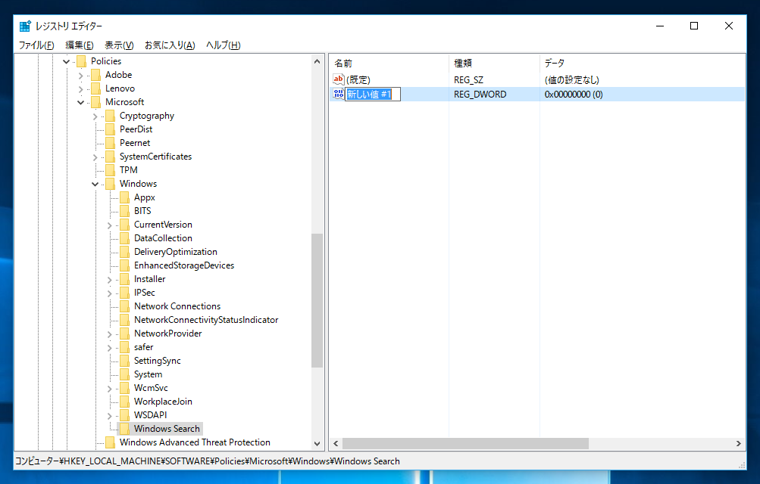Screen dimensions: 760x484
Task: Expand the SystemCertificates tree node
Action: 95,157
